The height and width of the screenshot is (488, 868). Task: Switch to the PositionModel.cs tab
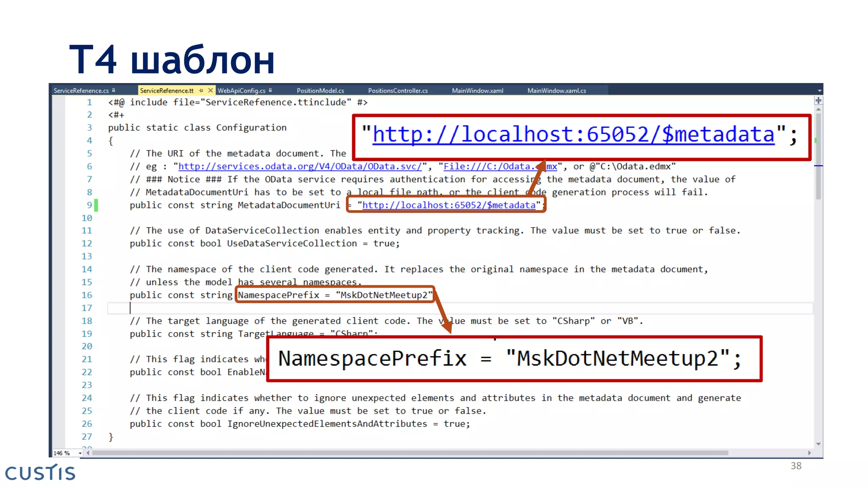[320, 91]
